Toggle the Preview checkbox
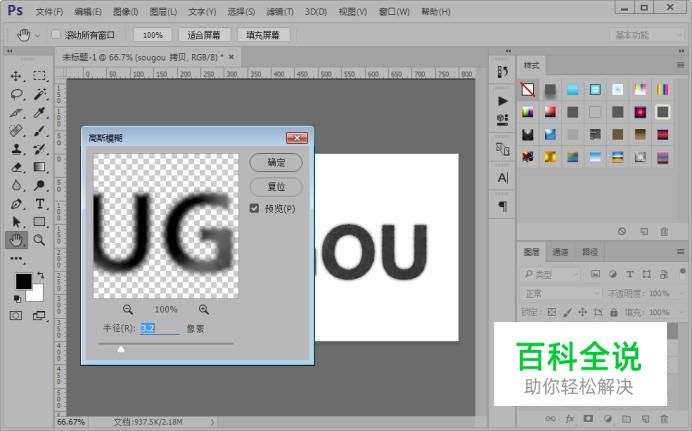The width and height of the screenshot is (692, 431). click(254, 208)
